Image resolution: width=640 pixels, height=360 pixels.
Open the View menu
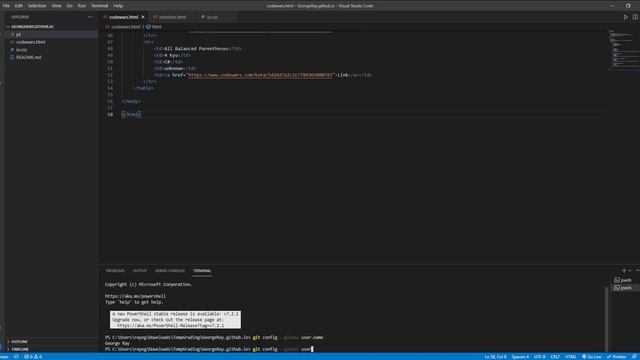56,6
